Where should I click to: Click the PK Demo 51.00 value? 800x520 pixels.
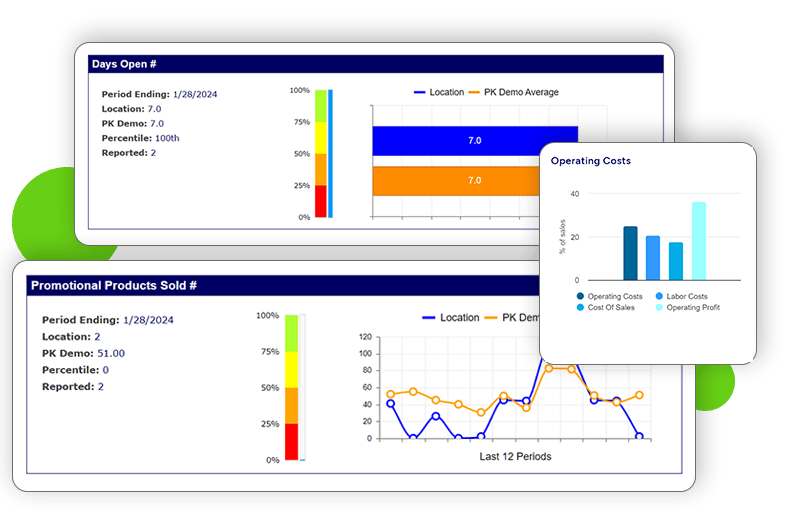111,353
